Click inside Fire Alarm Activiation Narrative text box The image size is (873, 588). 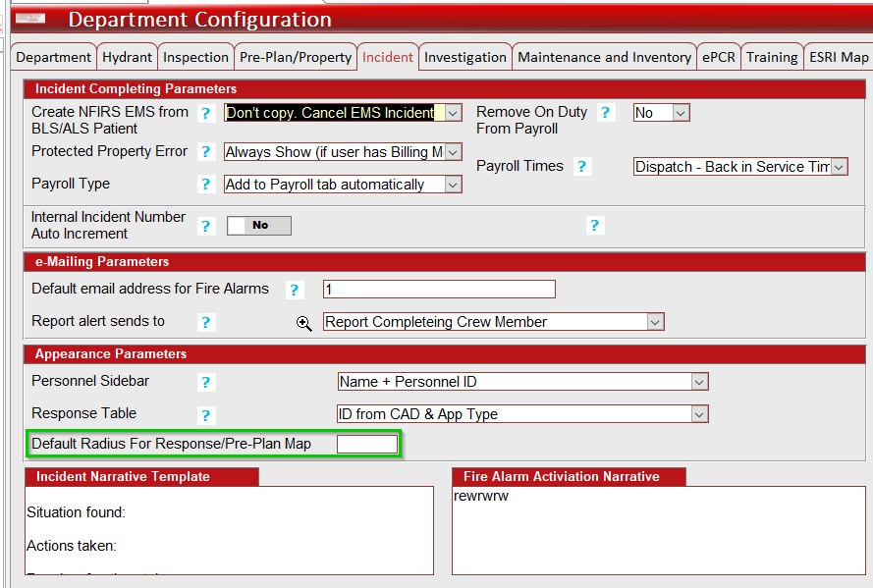click(658, 535)
